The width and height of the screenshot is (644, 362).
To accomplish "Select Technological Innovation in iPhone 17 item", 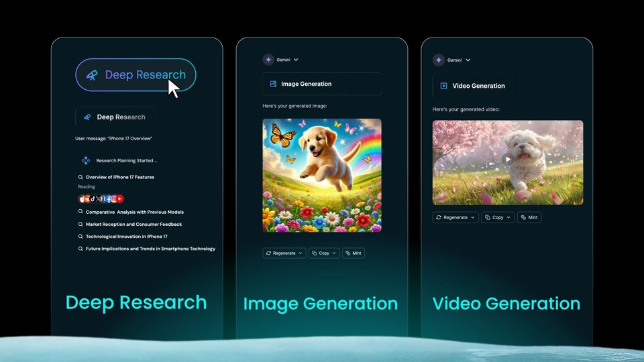I will pos(126,237).
